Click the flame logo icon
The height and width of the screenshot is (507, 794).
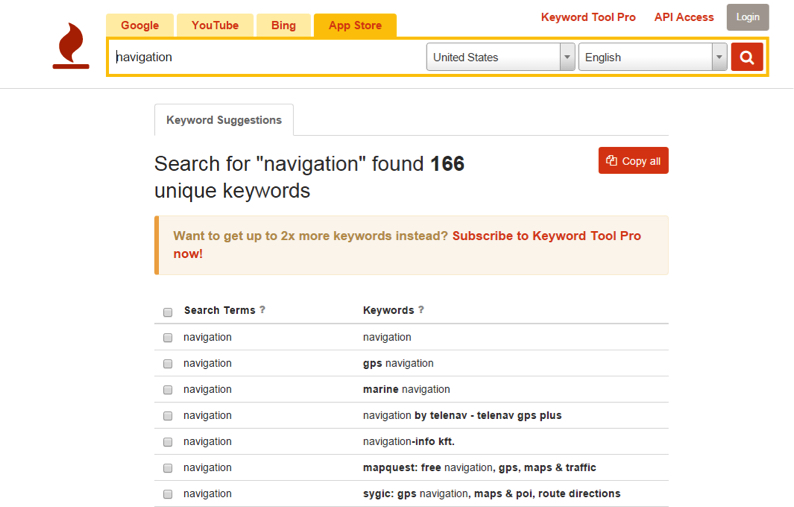70,46
